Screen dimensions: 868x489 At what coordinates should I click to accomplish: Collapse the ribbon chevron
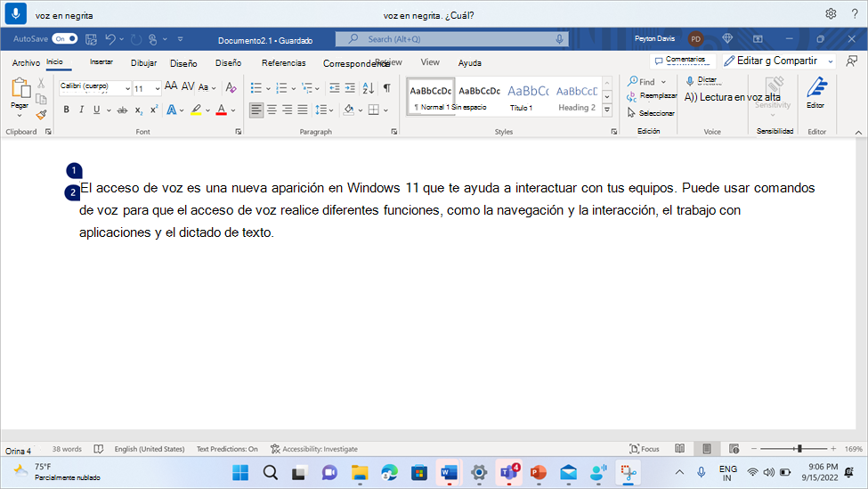click(x=858, y=132)
